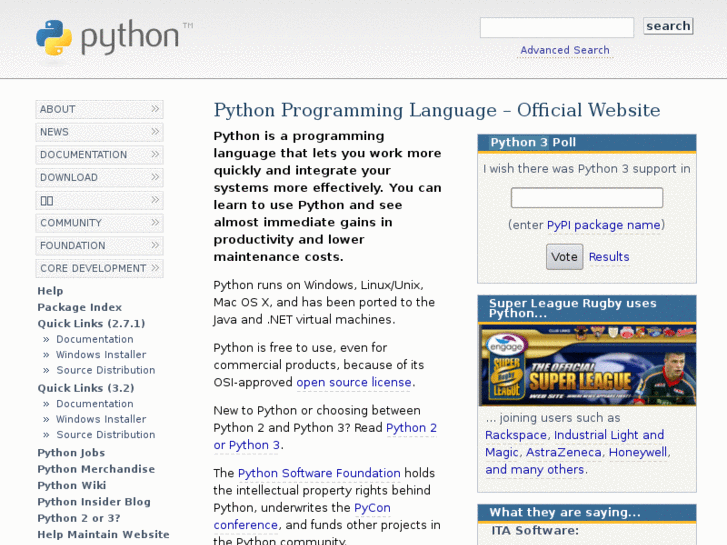Expand the chevron next to the unreadable box-character menu
727x545 pixels.
[155, 199]
